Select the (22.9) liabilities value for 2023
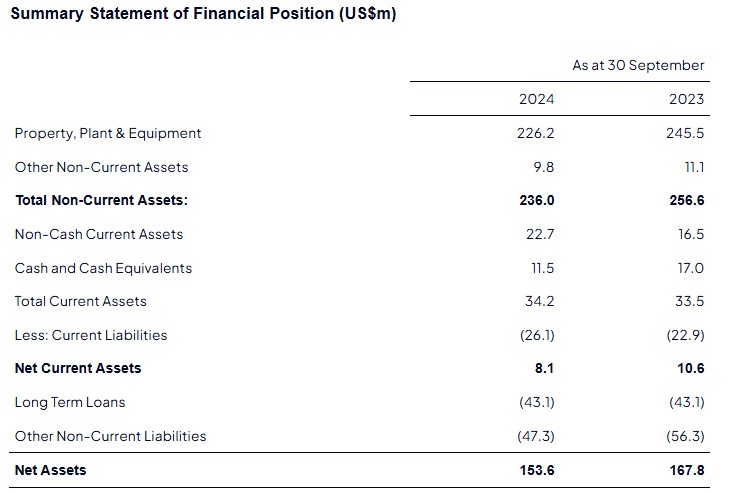Viewport: 731px width, 493px height. tap(685, 335)
